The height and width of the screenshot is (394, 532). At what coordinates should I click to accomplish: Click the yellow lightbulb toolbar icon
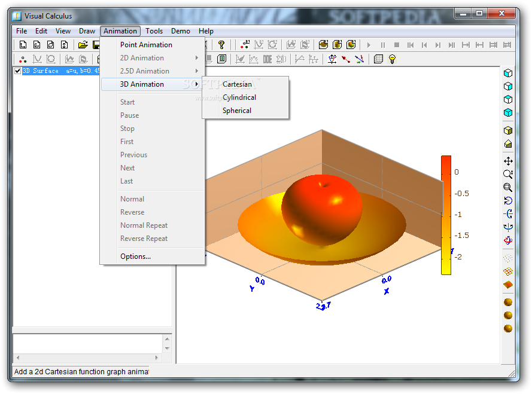(392, 59)
